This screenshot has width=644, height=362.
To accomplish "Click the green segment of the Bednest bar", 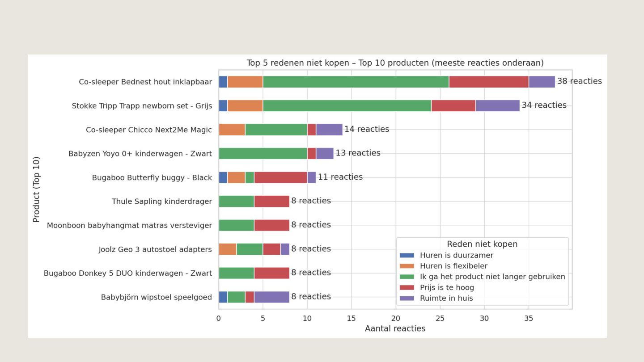I will [x=356, y=82].
